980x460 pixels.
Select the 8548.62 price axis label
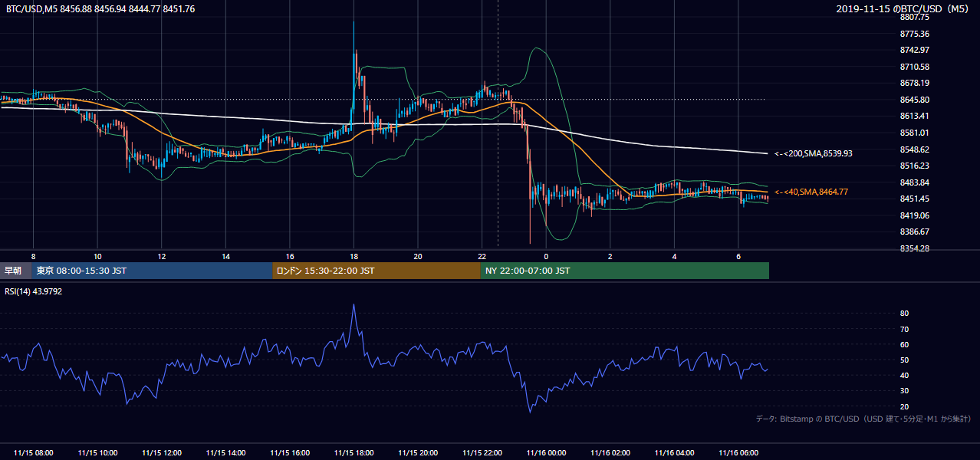click(915, 149)
